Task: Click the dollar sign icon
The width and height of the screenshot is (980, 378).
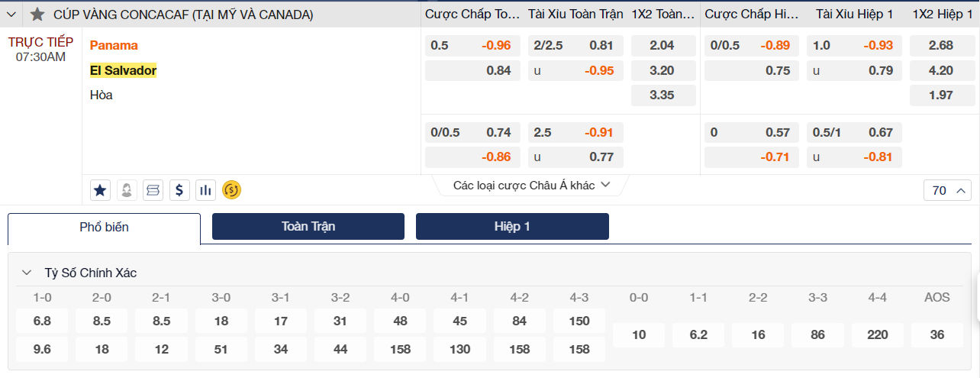Action: pos(179,189)
